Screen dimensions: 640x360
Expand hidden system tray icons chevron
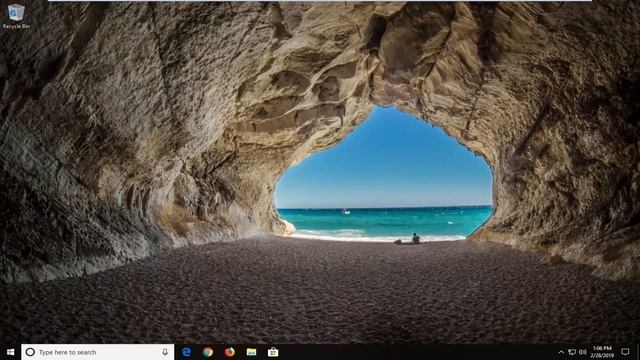[561, 352]
